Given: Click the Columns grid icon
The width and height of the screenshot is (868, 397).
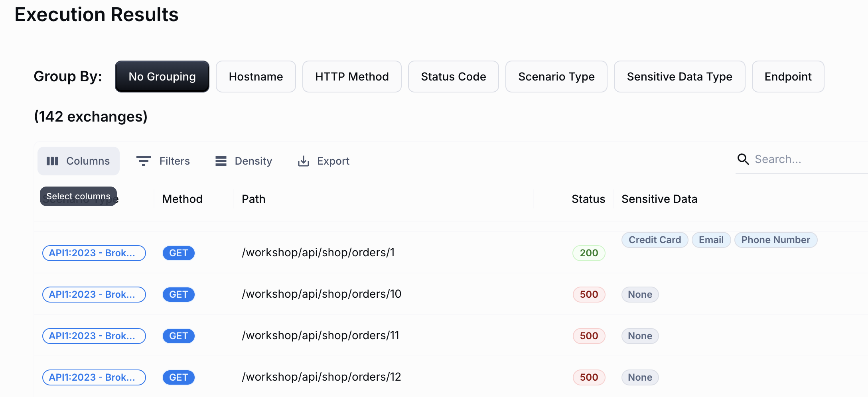Looking at the screenshot, I should point(52,161).
